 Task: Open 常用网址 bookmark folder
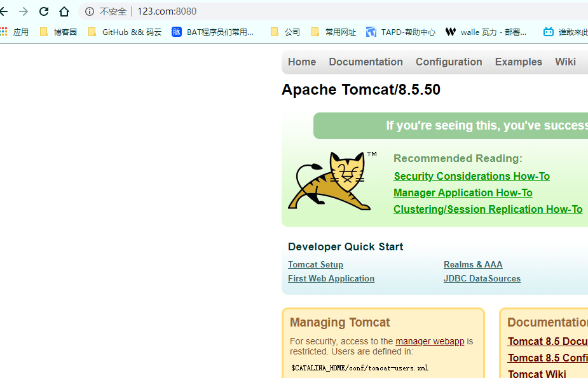[x=333, y=32]
